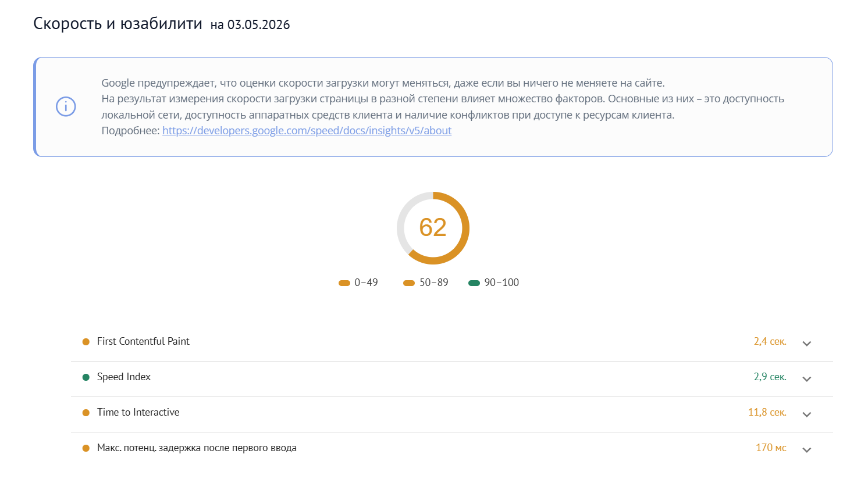The width and height of the screenshot is (868, 479).
Task: Click the 2,9 сек. value
Action: 770,377
